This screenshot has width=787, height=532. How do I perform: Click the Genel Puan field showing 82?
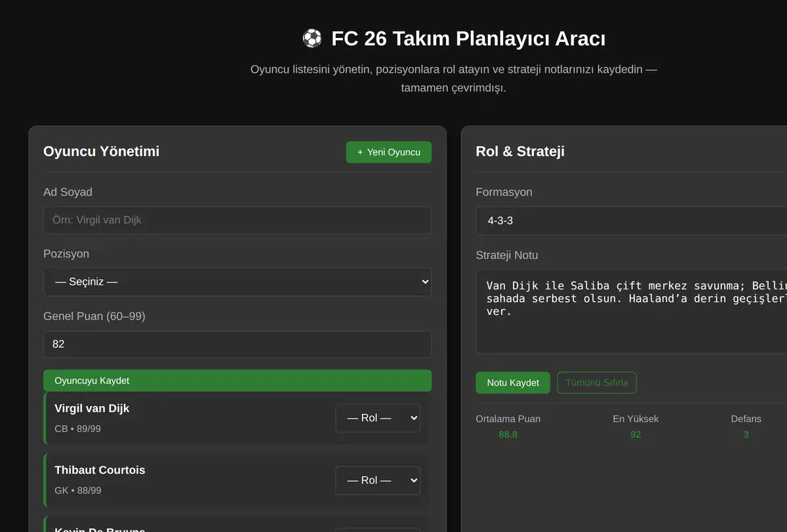[237, 344]
